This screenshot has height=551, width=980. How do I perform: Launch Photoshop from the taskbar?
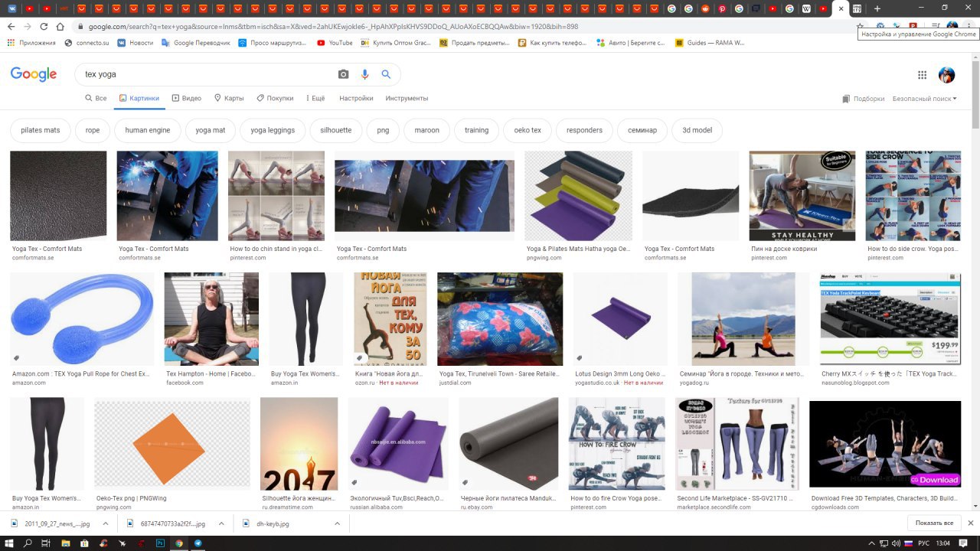(160, 543)
